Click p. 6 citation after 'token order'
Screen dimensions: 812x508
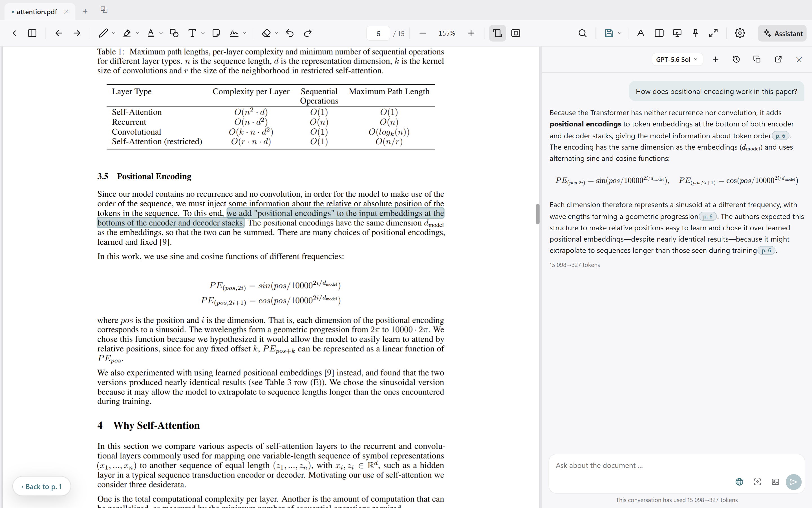780,136
